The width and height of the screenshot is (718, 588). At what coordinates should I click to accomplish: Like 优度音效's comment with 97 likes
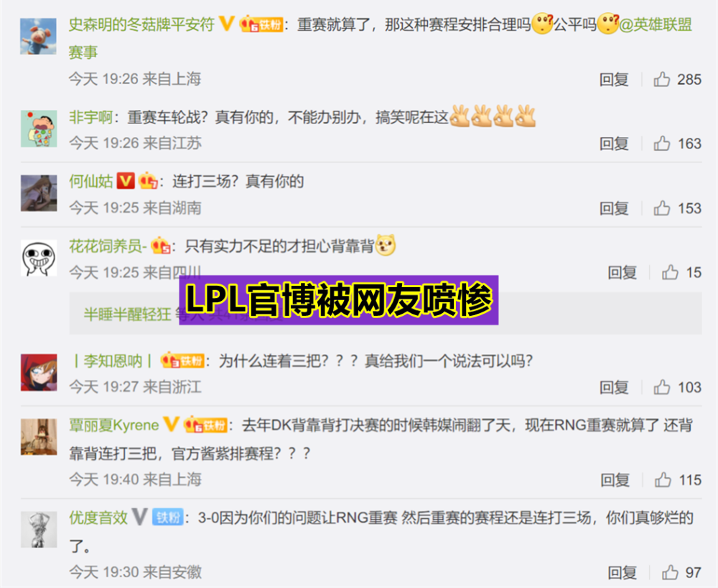(670, 572)
